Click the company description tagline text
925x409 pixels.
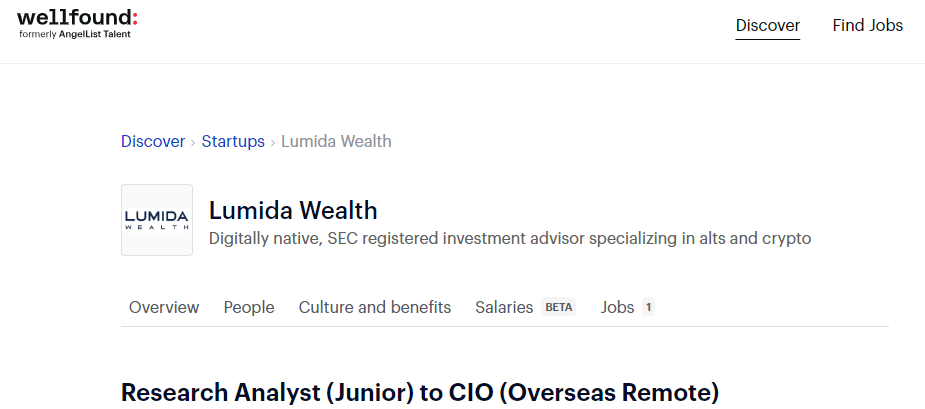click(509, 239)
